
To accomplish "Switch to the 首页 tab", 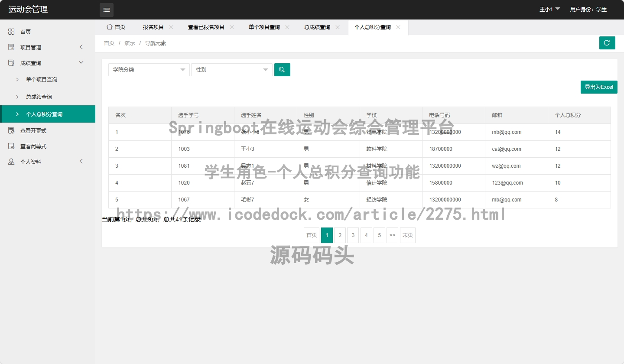I will point(116,27).
